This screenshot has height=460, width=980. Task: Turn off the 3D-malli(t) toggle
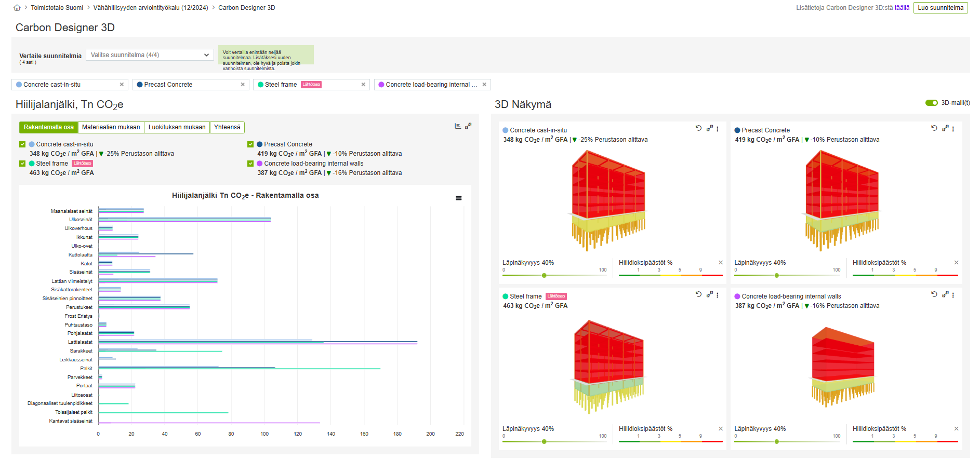[x=931, y=103]
